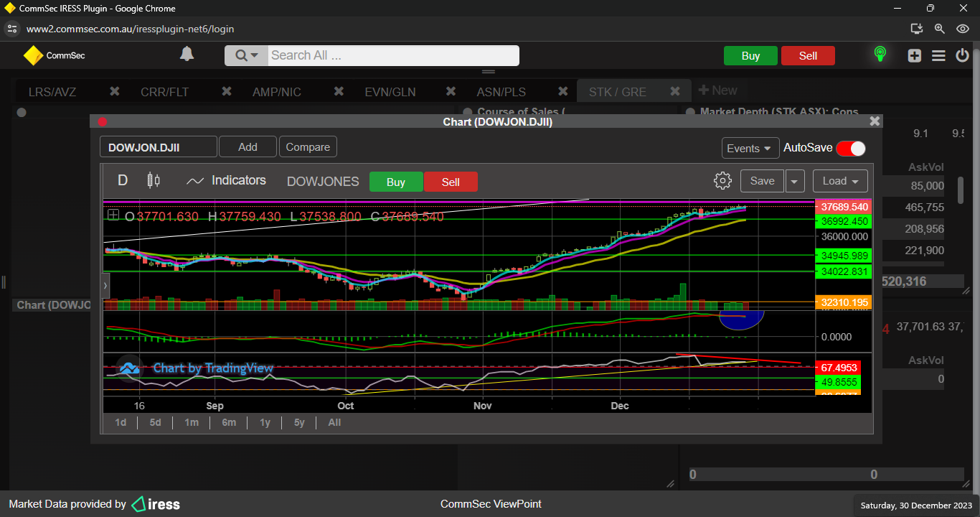Open the Load dropdown
This screenshot has height=517, width=980.
click(x=840, y=181)
